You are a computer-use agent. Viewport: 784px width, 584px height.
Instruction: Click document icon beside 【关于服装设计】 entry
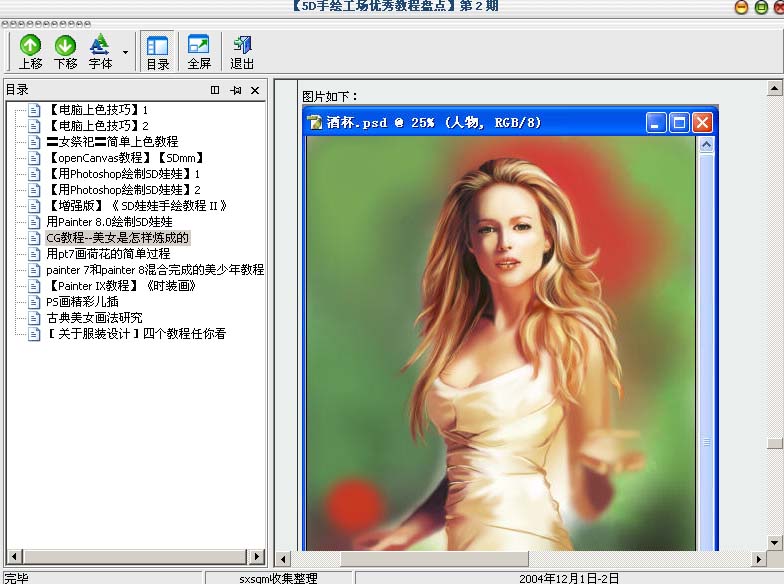(x=34, y=334)
